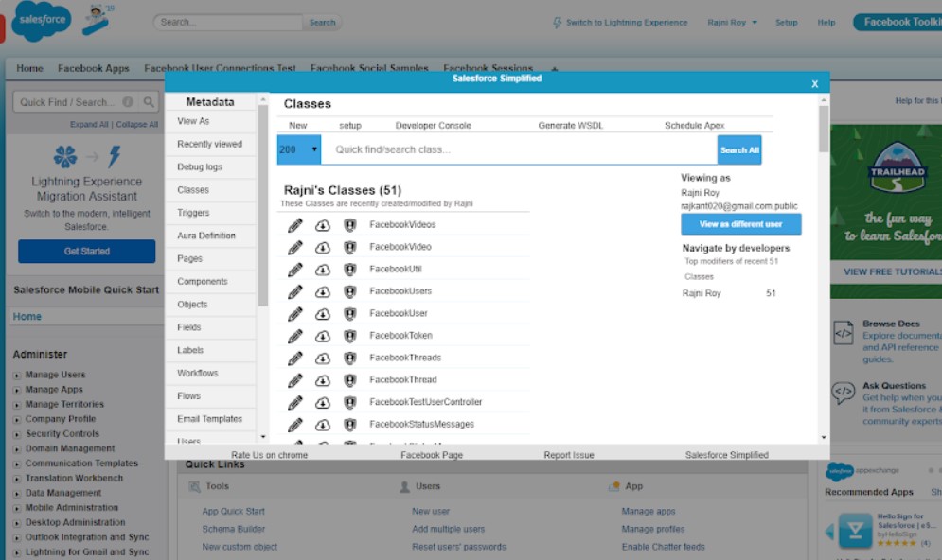The height and width of the screenshot is (560, 942).
Task: Download the FacebookUtil class
Action: pos(323,270)
